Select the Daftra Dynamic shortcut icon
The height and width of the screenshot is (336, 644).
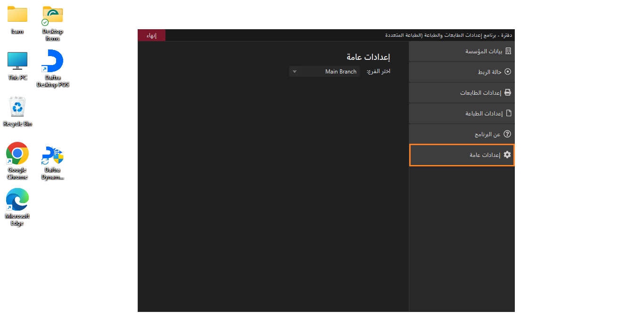[53, 163]
